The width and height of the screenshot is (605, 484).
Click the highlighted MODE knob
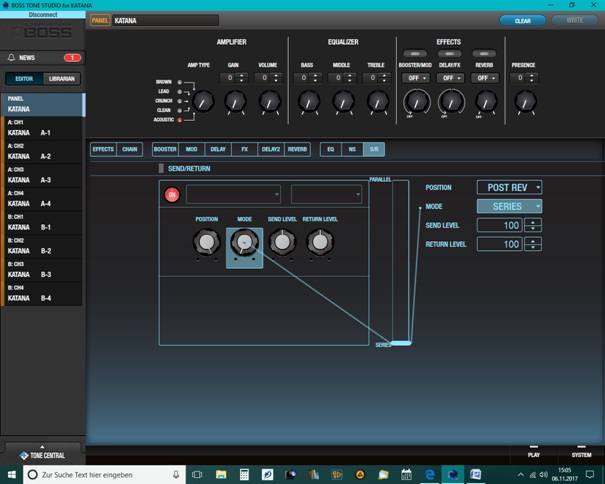point(244,242)
